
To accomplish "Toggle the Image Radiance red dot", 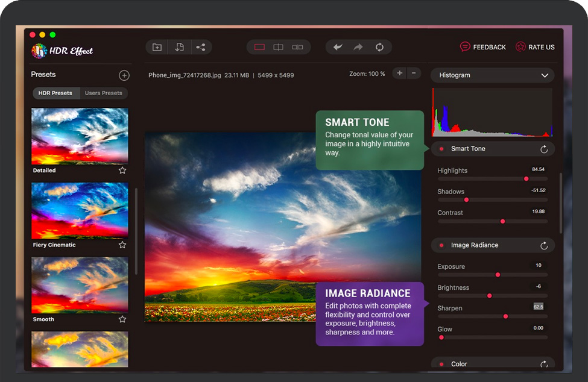I will coord(441,245).
